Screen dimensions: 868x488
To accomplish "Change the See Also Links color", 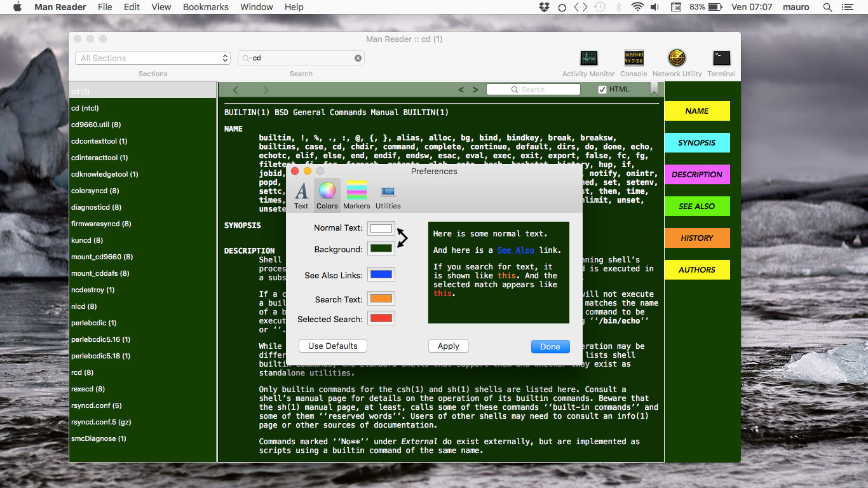I will click(381, 274).
